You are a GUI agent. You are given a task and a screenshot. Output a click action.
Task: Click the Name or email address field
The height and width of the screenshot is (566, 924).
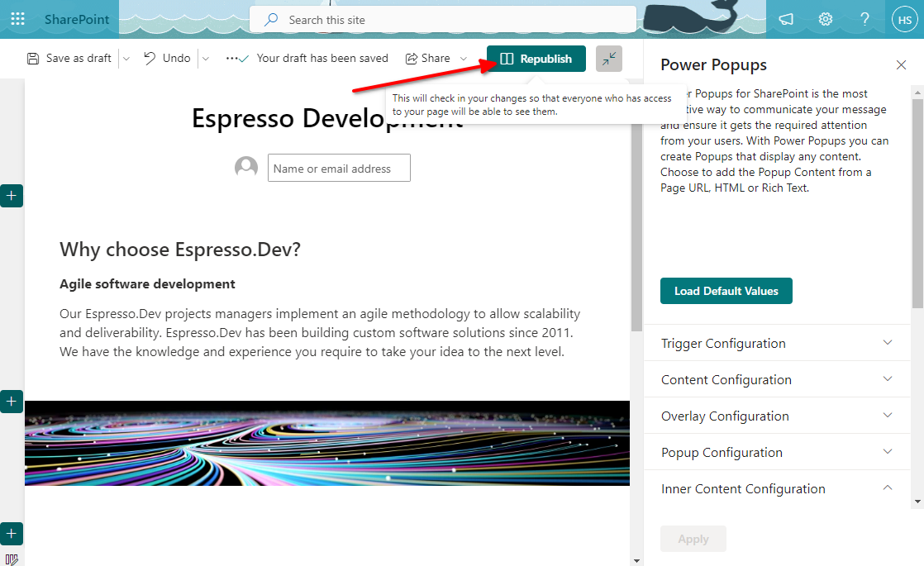pos(339,168)
